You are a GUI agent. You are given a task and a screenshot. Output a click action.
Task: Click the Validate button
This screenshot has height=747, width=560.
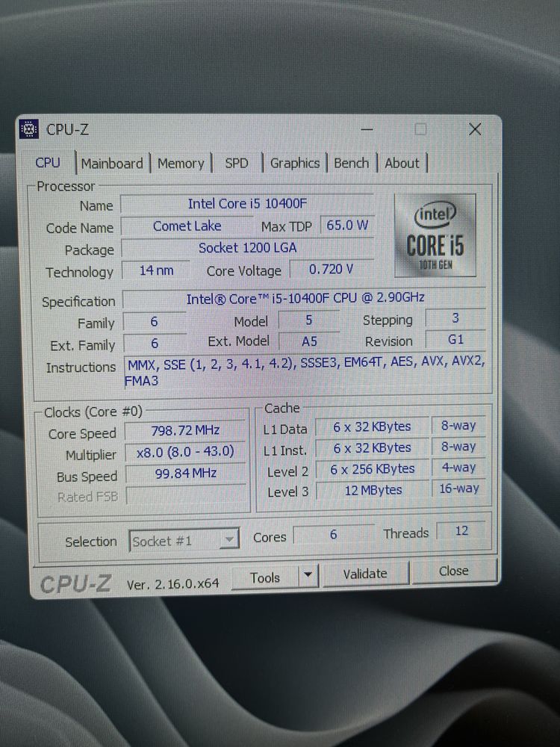[x=365, y=573]
